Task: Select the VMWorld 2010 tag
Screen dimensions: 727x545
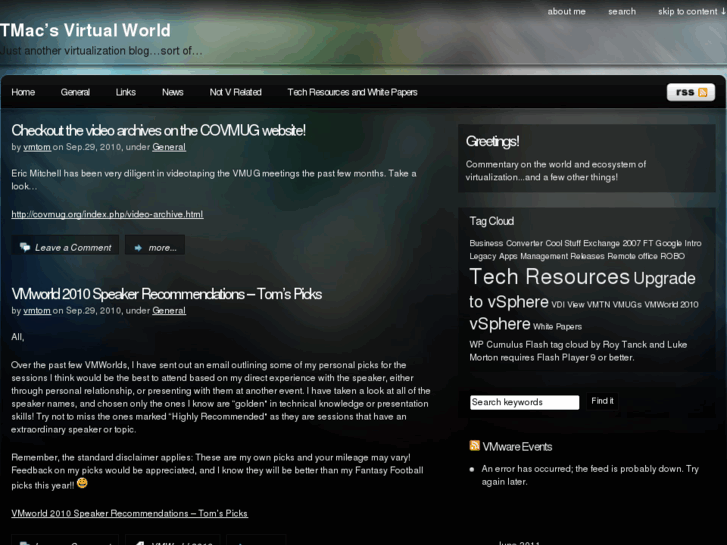Action: click(x=671, y=305)
